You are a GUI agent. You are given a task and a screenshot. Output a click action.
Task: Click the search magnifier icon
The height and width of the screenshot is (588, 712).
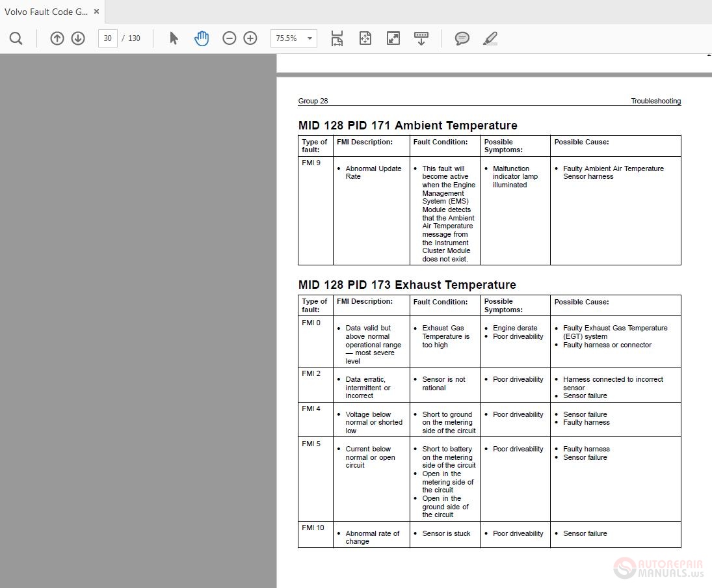(x=16, y=38)
